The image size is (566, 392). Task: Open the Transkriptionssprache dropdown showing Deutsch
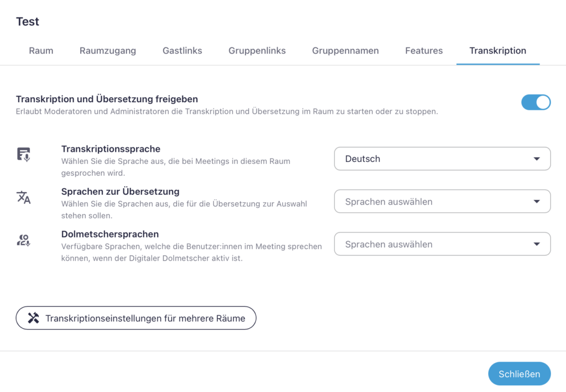coord(442,158)
